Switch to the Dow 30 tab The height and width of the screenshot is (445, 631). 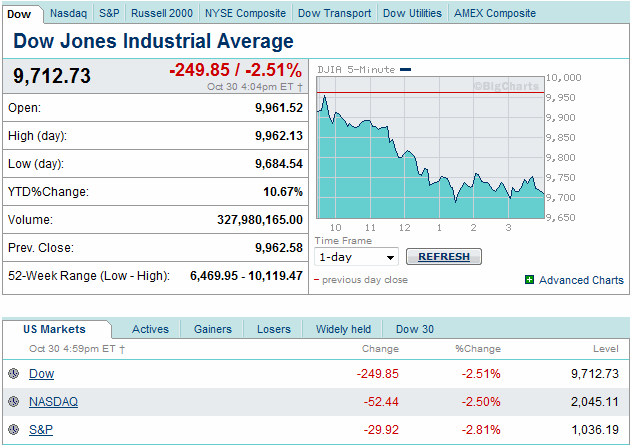(415, 329)
